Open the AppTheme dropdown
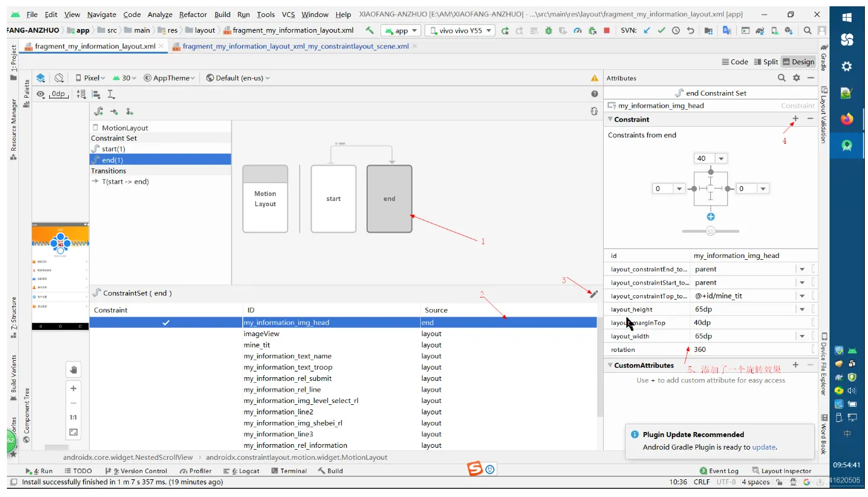This screenshot has width=868, height=497. click(x=170, y=78)
